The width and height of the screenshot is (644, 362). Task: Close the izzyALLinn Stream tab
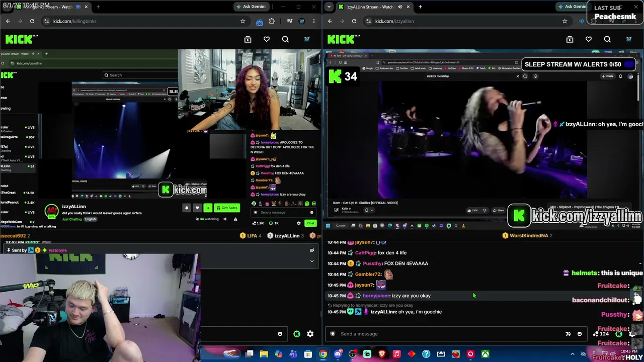tap(408, 7)
